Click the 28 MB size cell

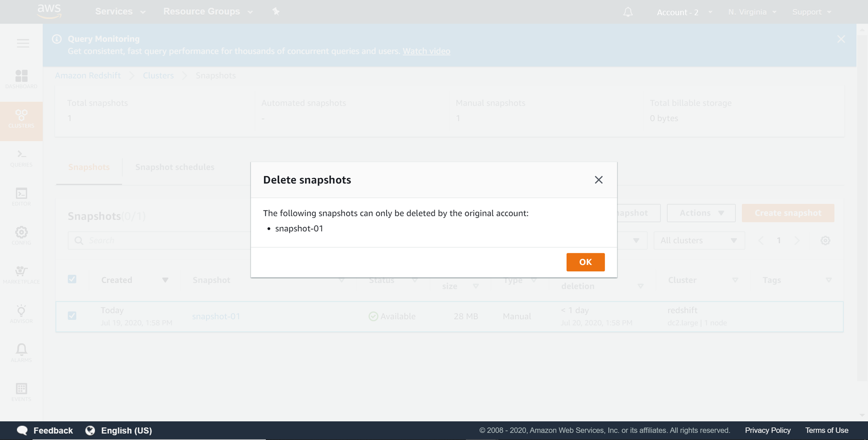tap(466, 317)
